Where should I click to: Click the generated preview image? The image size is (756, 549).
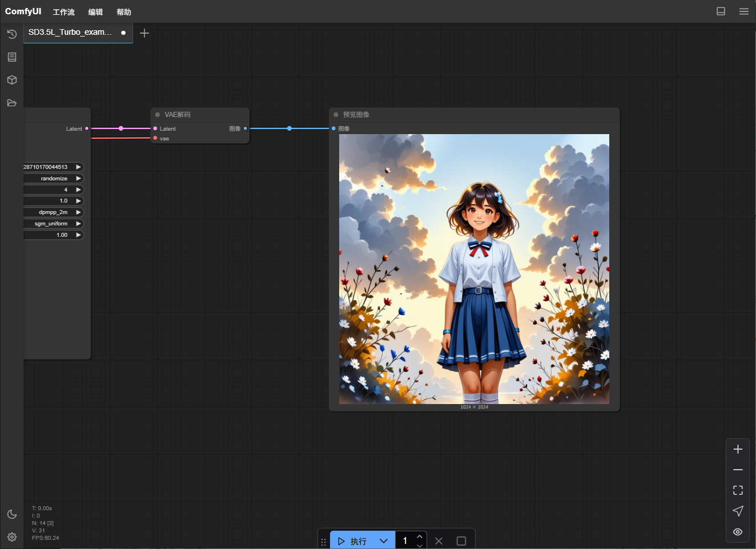474,269
